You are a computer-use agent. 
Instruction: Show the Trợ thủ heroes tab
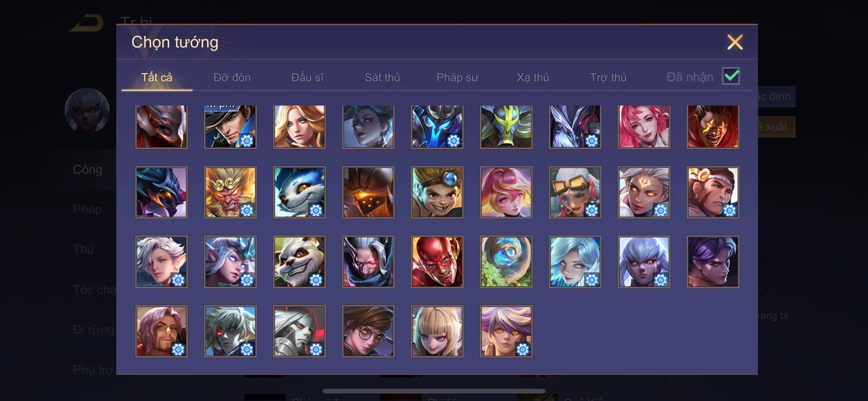(608, 77)
